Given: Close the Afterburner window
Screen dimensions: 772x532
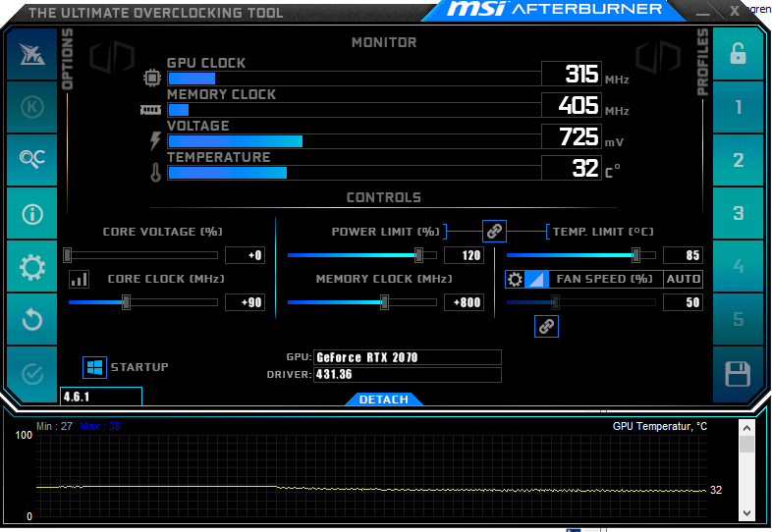Looking at the screenshot, I should (735, 11).
